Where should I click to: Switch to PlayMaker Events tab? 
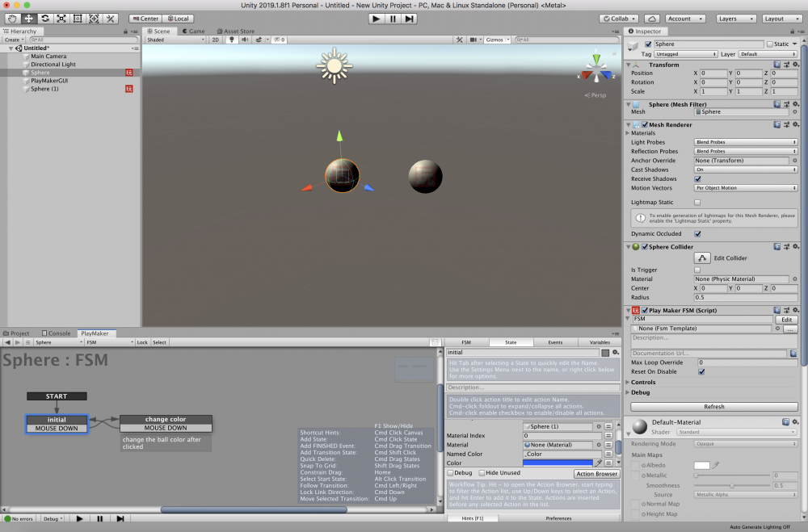555,342
